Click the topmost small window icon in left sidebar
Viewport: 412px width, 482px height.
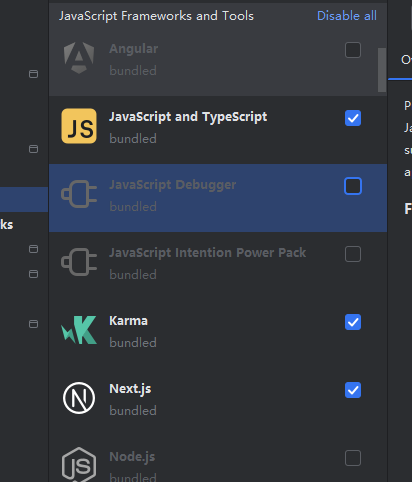pos(33,74)
